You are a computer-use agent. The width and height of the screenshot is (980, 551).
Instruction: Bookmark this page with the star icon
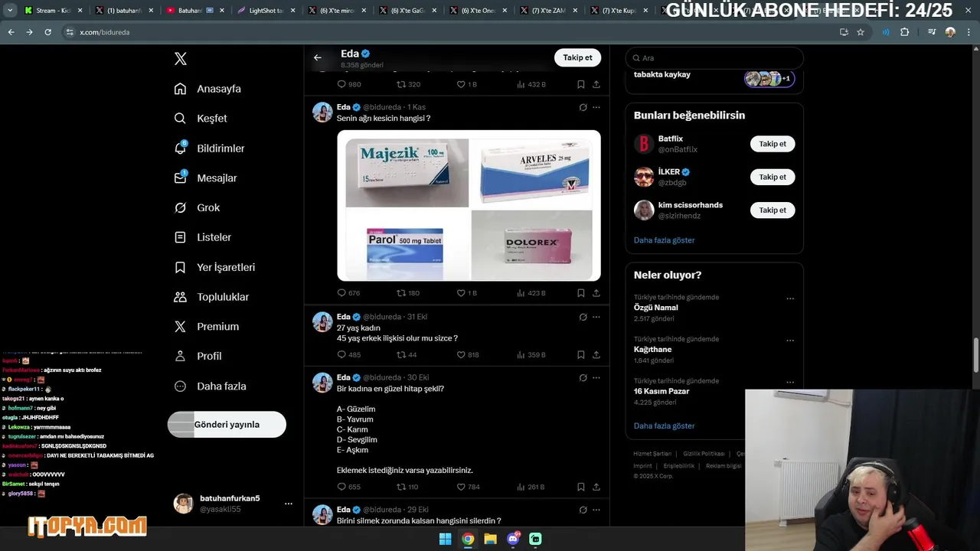point(861,32)
